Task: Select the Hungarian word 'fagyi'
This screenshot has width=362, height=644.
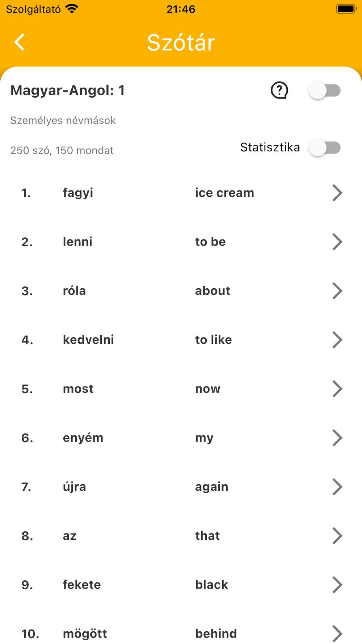Action: click(78, 193)
